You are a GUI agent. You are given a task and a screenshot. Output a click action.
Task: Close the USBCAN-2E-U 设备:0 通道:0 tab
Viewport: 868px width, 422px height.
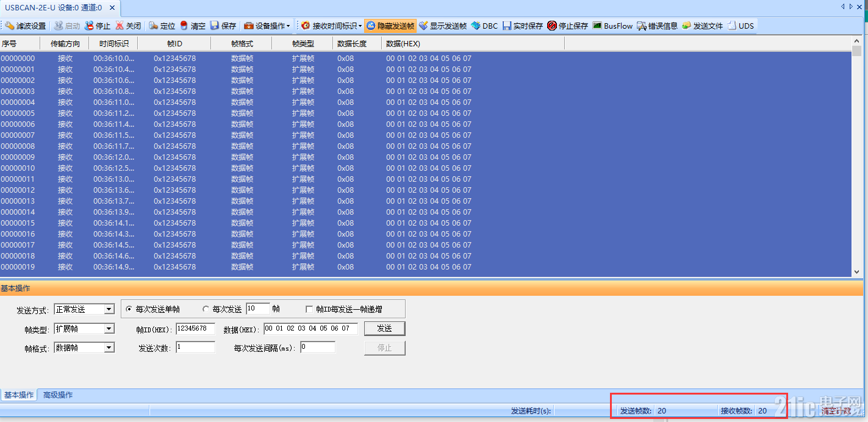pos(112,7)
